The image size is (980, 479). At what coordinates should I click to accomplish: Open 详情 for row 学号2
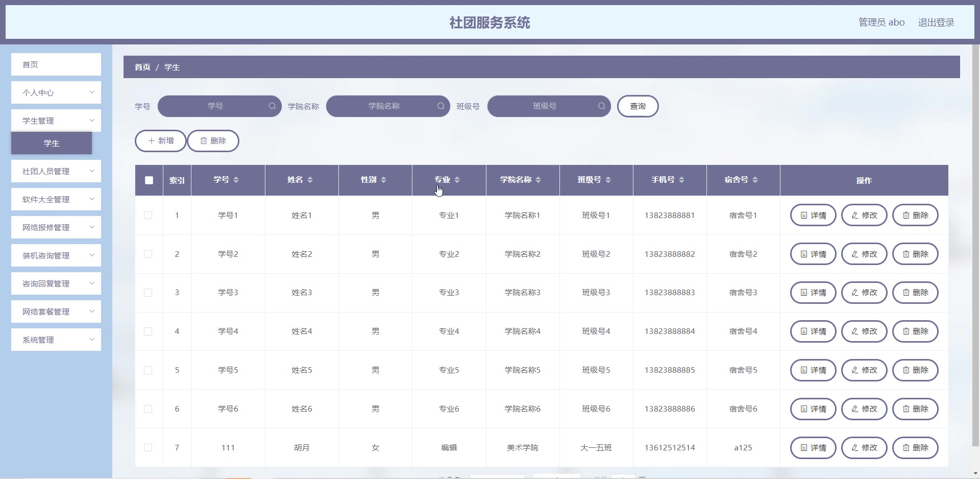(x=813, y=254)
